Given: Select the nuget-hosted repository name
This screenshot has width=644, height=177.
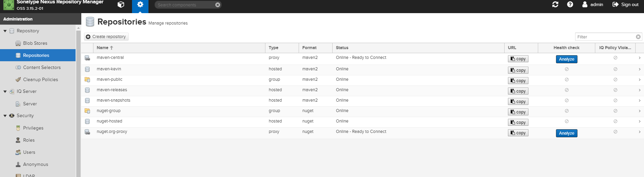Looking at the screenshot, I should (x=110, y=121).
